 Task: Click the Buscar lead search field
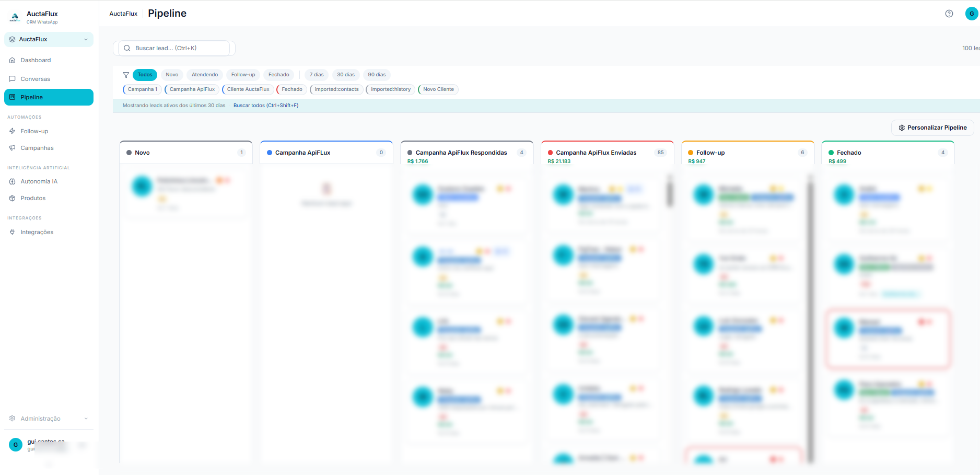pyautogui.click(x=174, y=48)
